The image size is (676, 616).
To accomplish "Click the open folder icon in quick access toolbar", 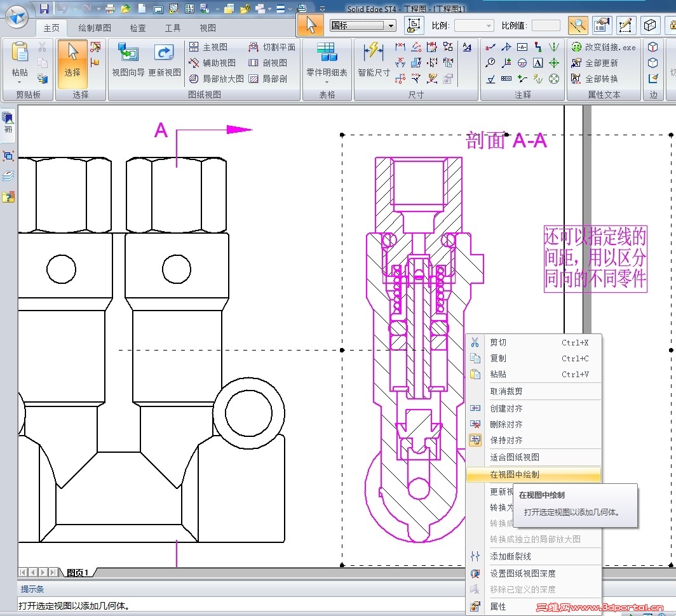I will point(126,9).
